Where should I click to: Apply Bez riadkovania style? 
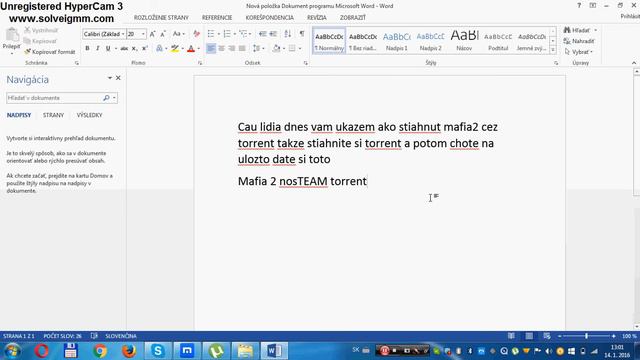point(362,41)
